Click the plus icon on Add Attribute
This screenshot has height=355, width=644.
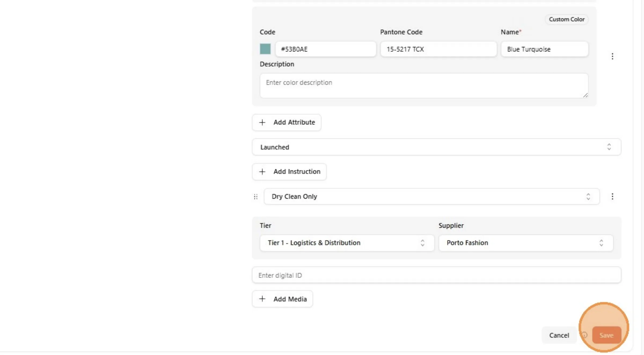point(262,122)
